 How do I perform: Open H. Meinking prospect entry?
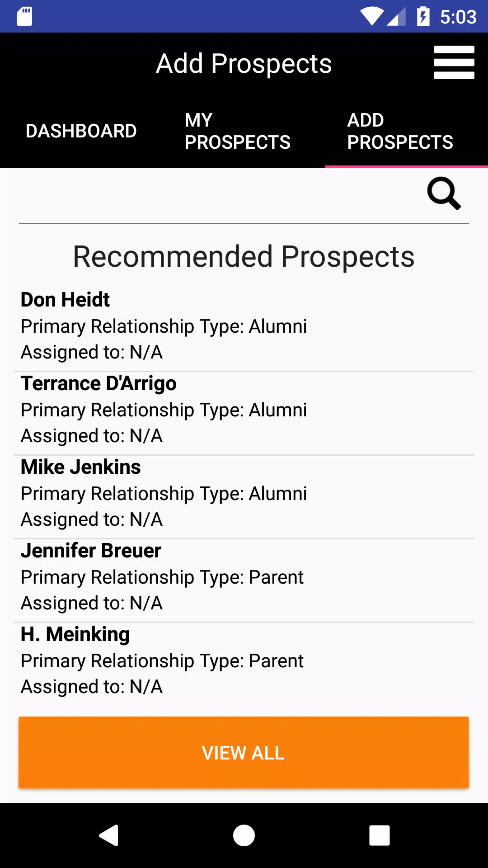[x=244, y=660]
